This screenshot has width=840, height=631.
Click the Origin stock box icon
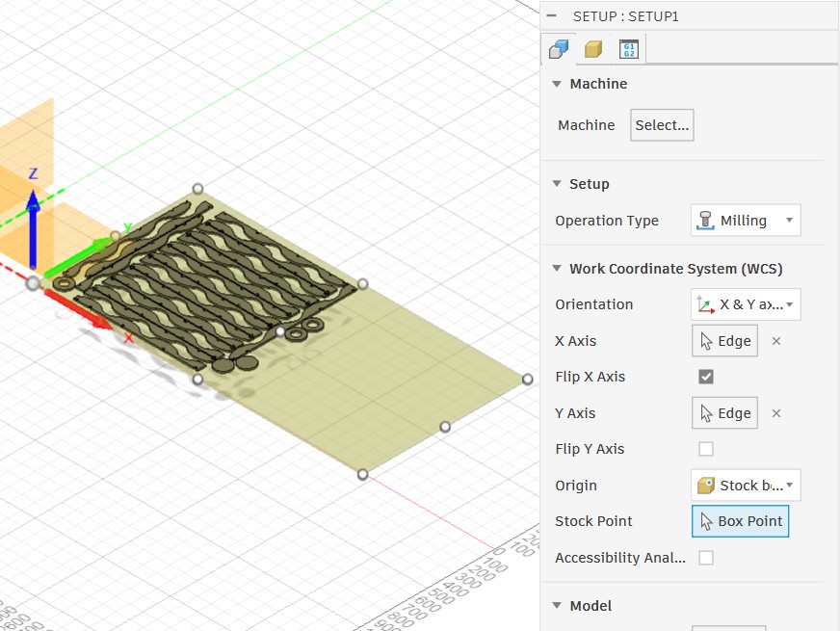tap(705, 486)
